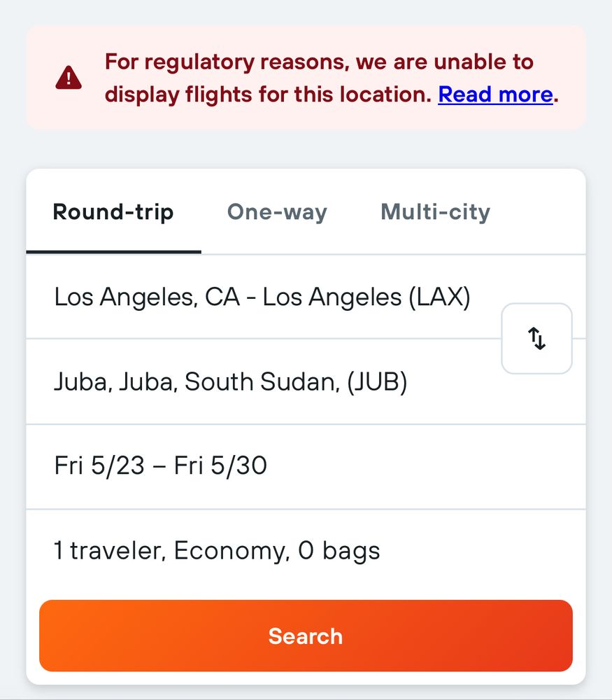Image resolution: width=612 pixels, height=700 pixels.
Task: Click the (LAX) airport code
Action: pyautogui.click(x=440, y=297)
